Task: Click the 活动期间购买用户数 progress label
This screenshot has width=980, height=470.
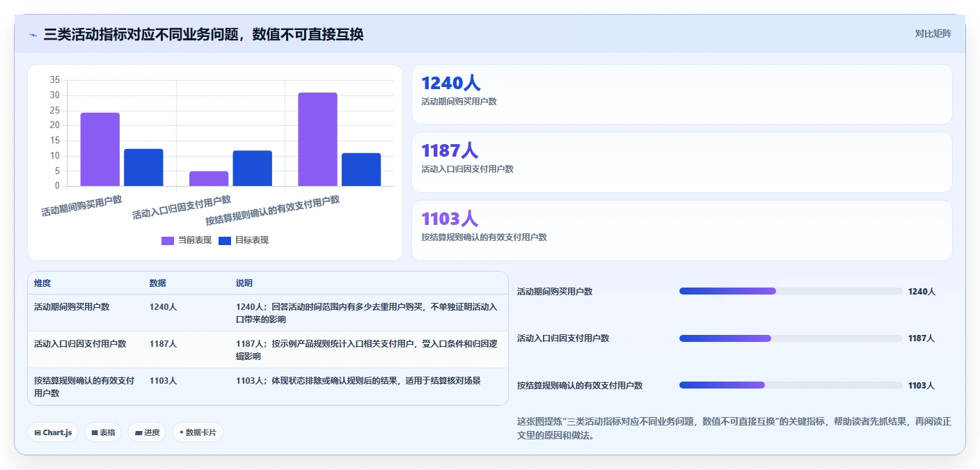Action: pyautogui.click(x=555, y=292)
